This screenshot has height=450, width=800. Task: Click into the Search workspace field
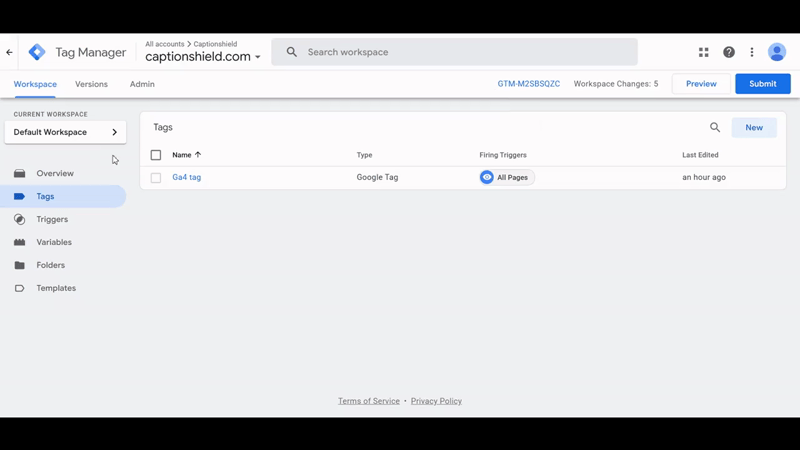454,52
